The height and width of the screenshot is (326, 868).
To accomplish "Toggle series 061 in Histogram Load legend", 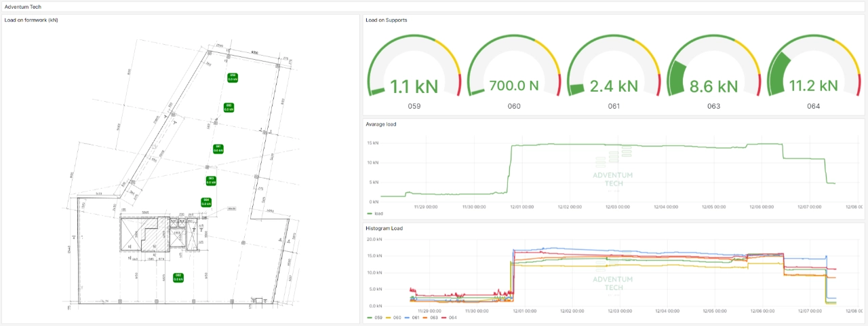I will coord(415,317).
